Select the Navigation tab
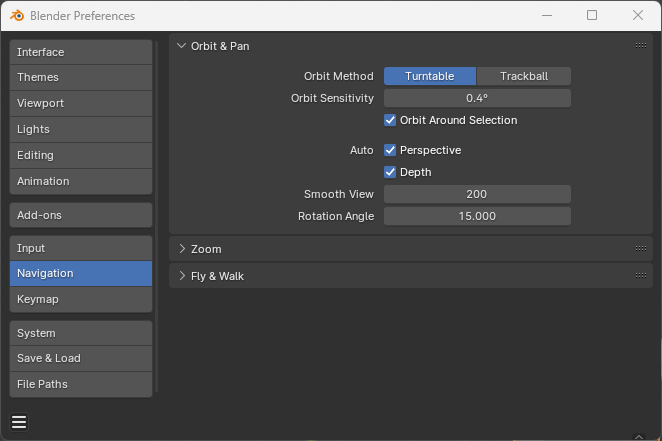The height and width of the screenshot is (441, 662). click(81, 273)
